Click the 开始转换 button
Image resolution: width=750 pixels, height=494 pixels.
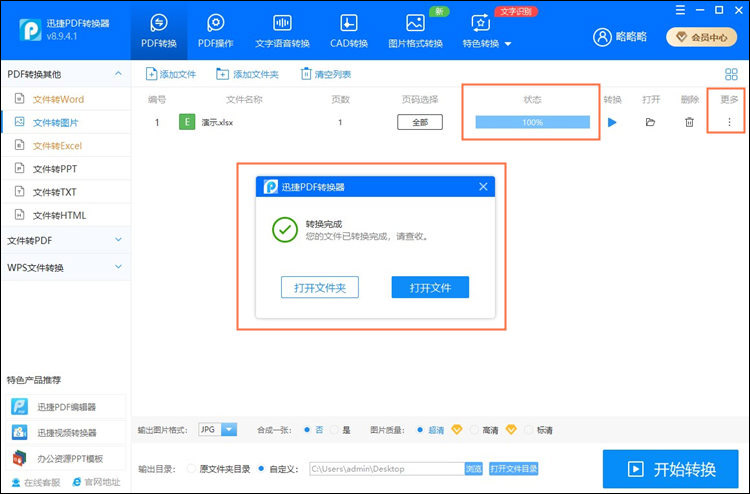(x=671, y=469)
